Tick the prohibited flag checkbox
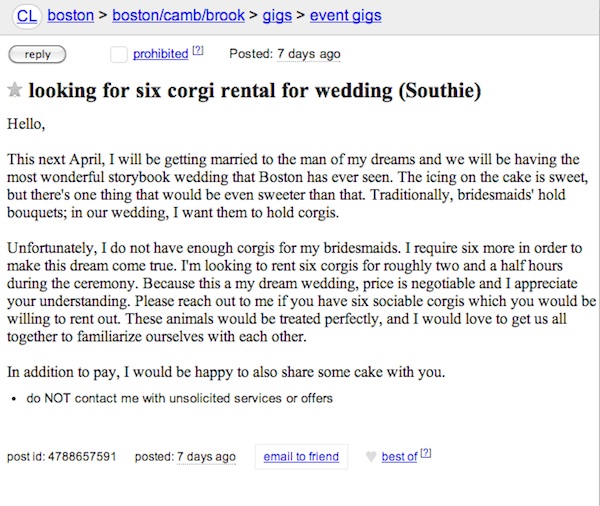 click(119, 54)
